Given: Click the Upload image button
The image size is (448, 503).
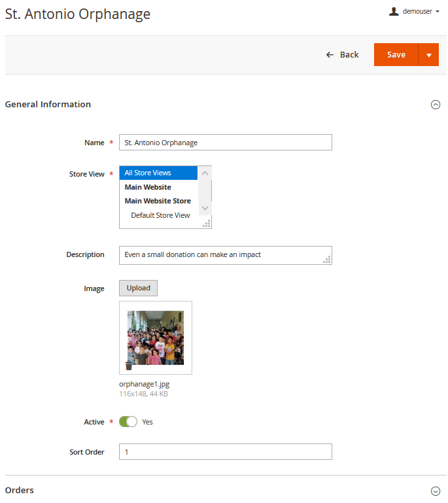Looking at the screenshot, I should coord(138,288).
